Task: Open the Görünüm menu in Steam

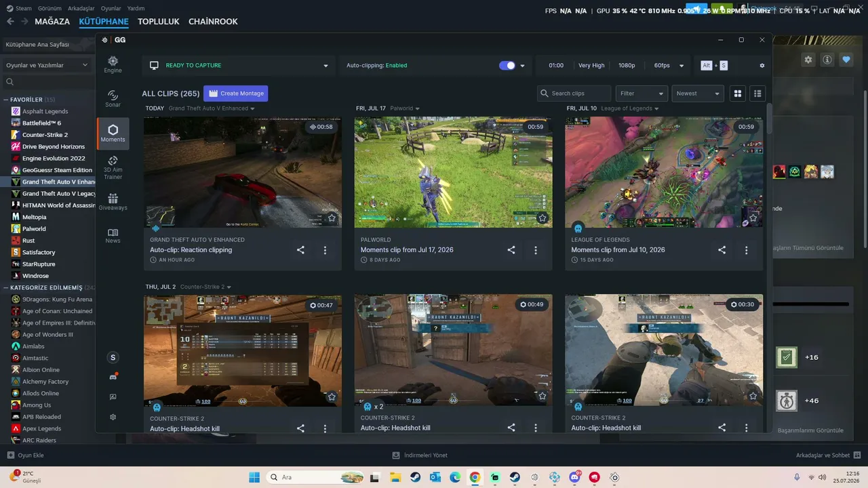Action: [x=50, y=8]
